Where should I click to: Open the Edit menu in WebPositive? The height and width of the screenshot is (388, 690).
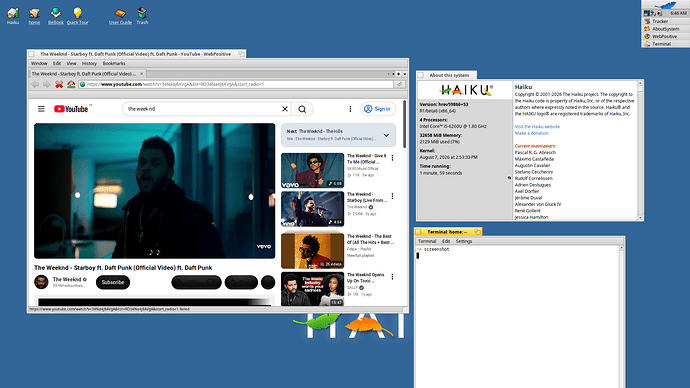tap(57, 64)
